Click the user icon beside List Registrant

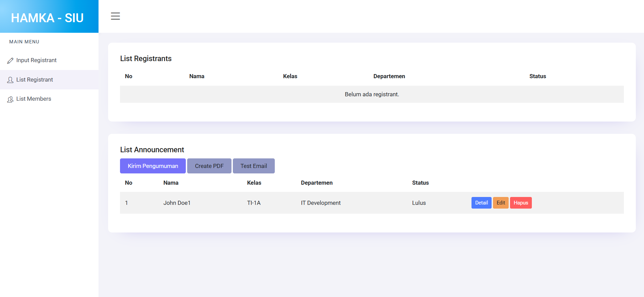pos(10,80)
